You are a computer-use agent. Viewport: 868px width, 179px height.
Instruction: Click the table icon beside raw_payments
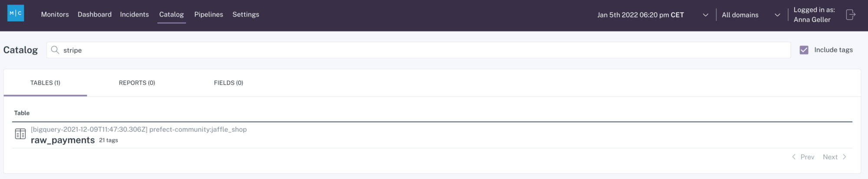(20, 134)
